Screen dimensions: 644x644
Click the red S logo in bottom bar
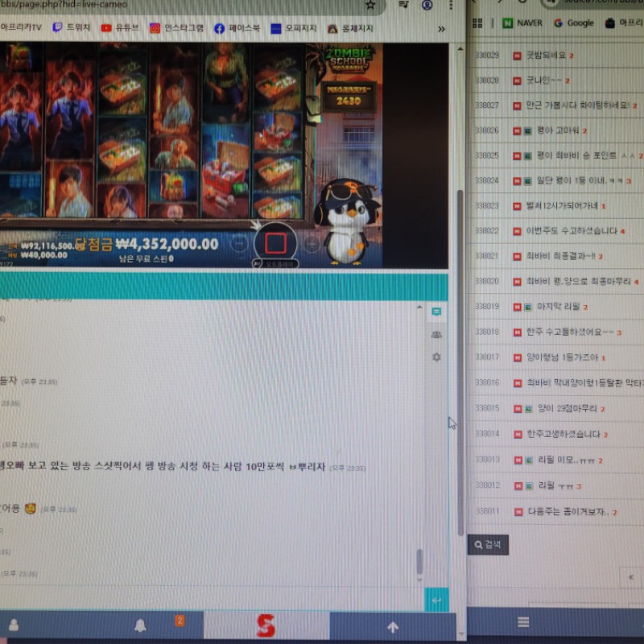click(266, 626)
